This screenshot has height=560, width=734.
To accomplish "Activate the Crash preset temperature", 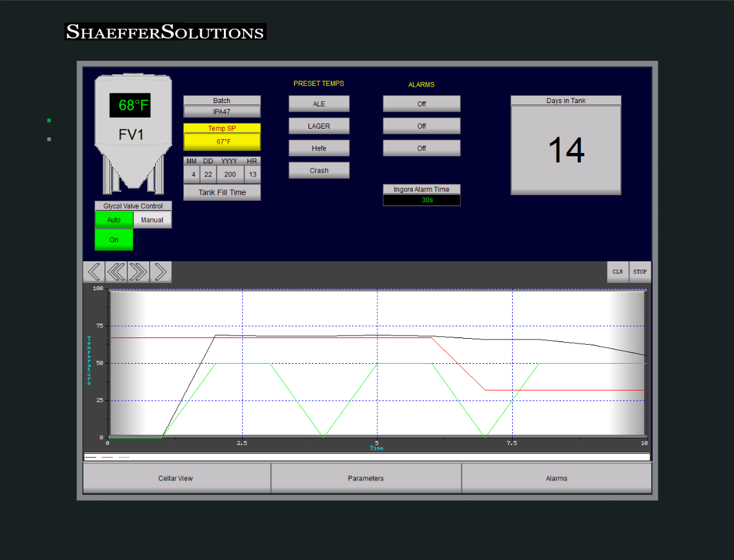I will (x=318, y=169).
